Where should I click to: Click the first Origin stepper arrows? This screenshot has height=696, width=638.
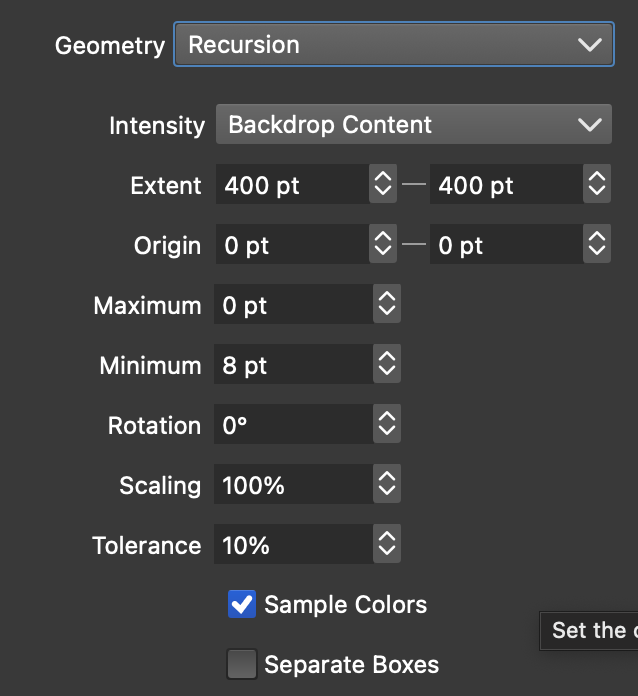tap(383, 245)
